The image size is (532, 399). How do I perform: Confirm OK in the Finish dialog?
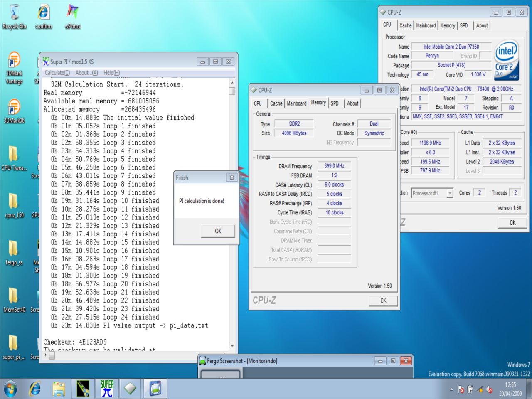[x=218, y=231]
